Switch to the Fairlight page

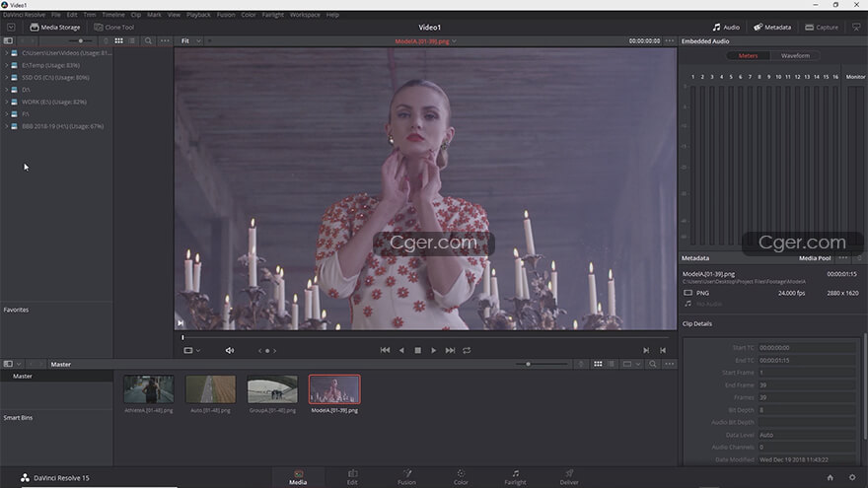click(515, 477)
